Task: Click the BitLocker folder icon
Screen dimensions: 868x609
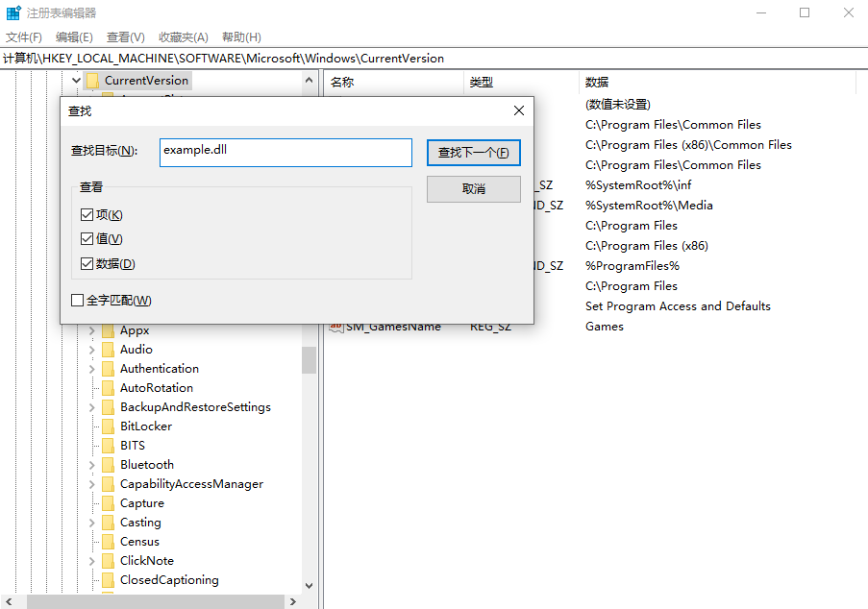Action: [x=108, y=426]
